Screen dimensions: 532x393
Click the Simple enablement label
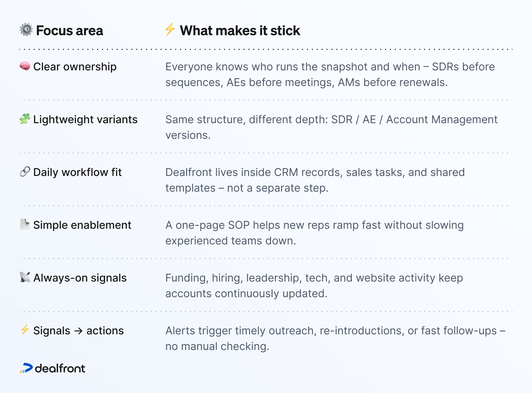click(82, 225)
